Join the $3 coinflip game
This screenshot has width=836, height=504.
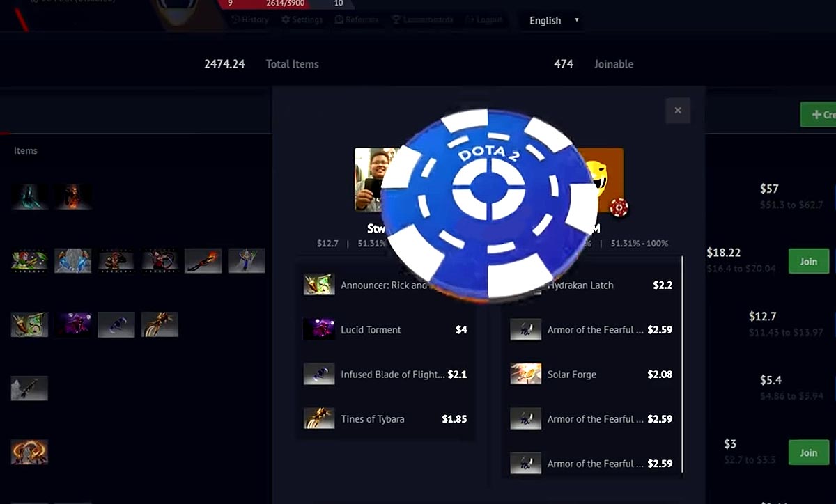click(x=808, y=452)
